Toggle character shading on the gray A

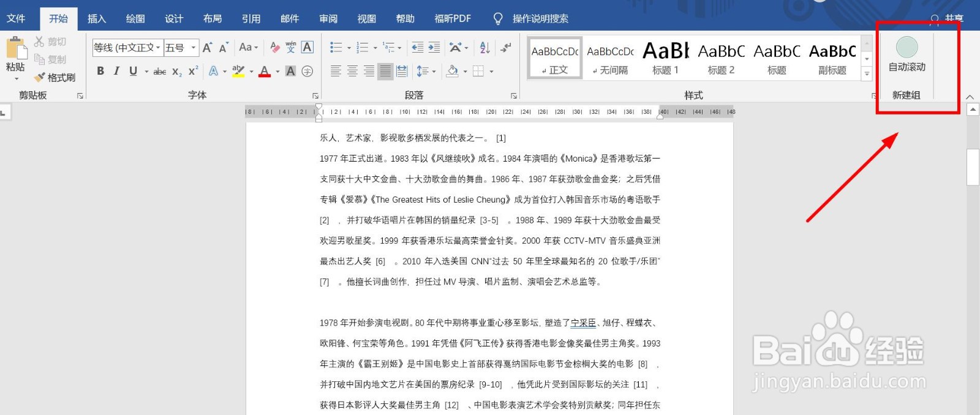[x=291, y=72]
